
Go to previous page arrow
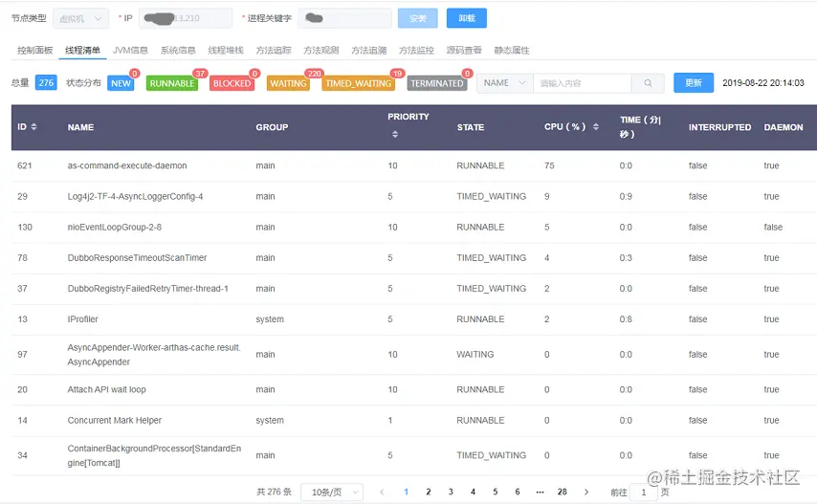tap(382, 492)
